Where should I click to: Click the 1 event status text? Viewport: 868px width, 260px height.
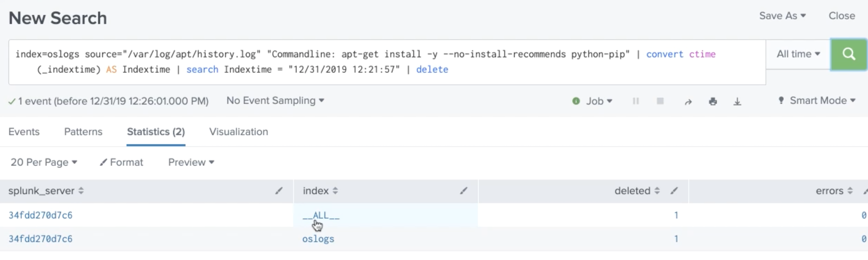point(113,101)
